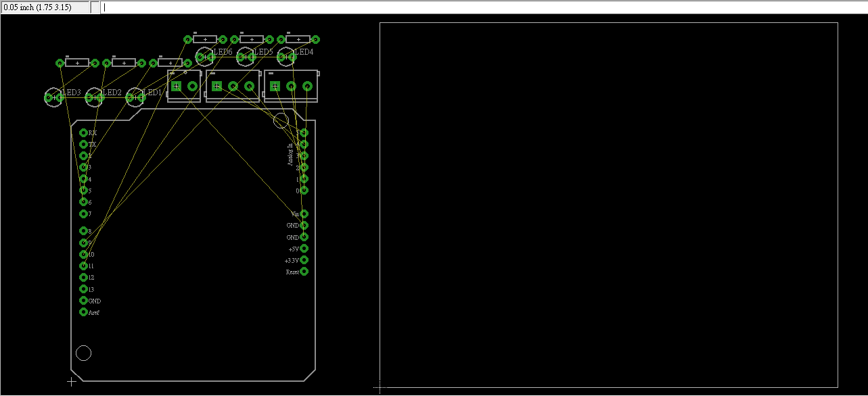The image size is (868, 396).
Task: Select the LED1 component symbol
Action: point(136,97)
